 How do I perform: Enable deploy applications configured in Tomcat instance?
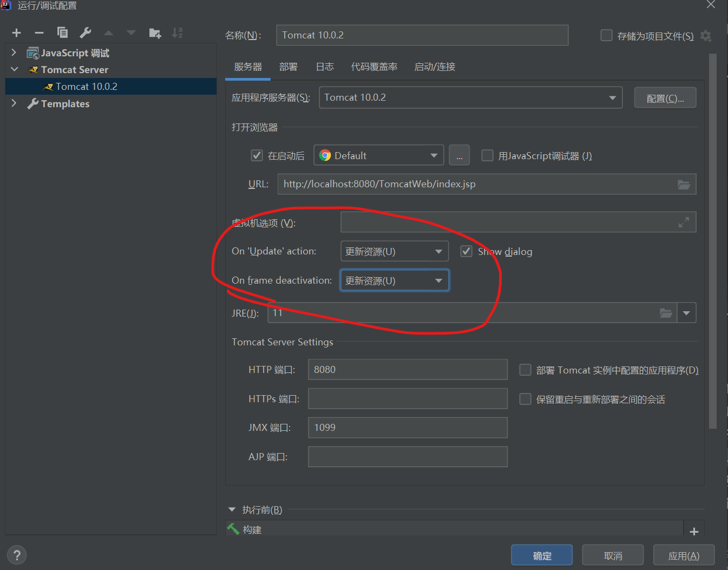click(x=525, y=370)
